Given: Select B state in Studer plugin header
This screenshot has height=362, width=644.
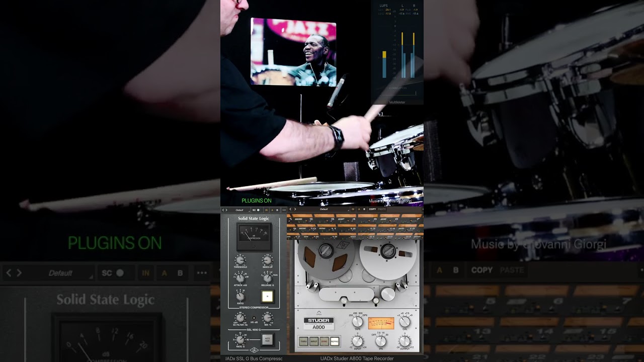Looking at the screenshot, I should pyautogui.click(x=364, y=209).
